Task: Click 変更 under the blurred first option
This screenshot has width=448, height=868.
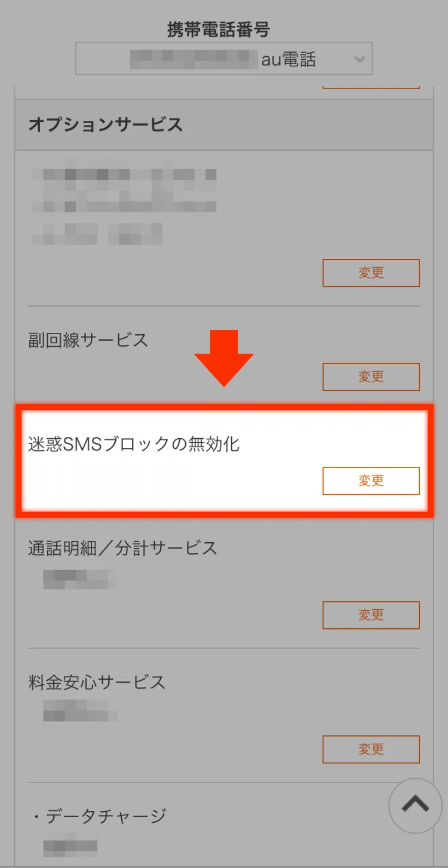Action: 371,273
